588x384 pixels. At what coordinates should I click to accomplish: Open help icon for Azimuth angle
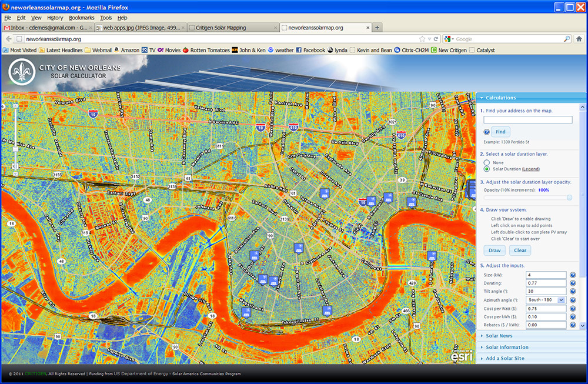point(573,300)
